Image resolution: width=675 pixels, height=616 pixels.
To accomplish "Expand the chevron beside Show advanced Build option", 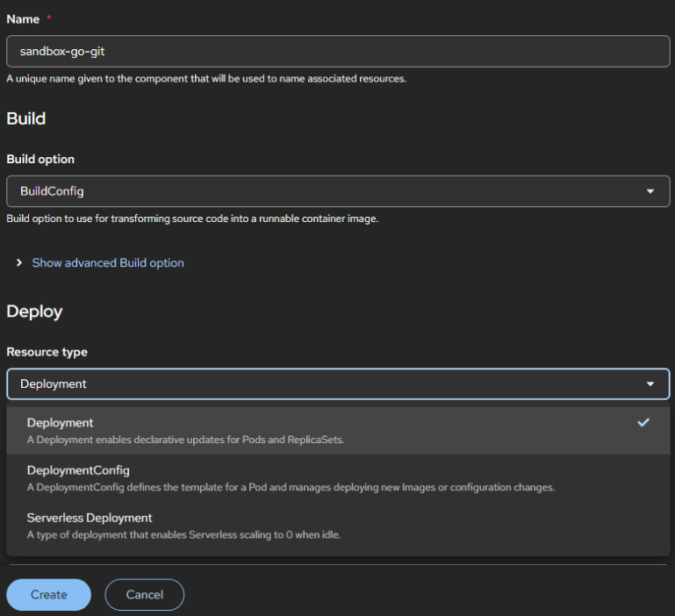I will click(x=19, y=262).
